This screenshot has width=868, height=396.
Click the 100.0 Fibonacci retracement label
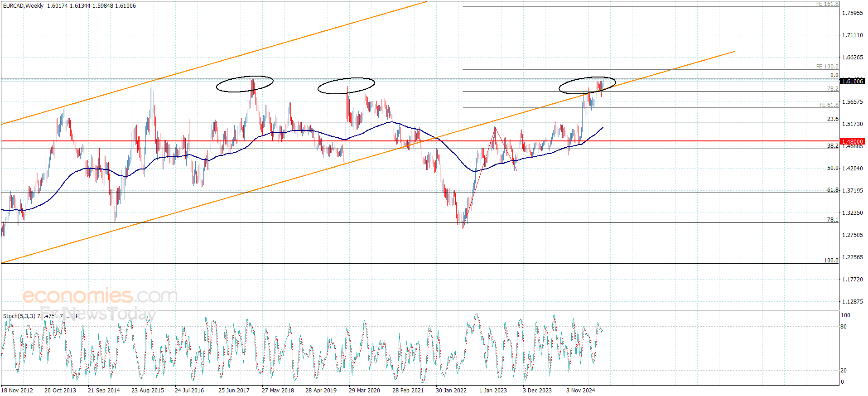click(831, 261)
